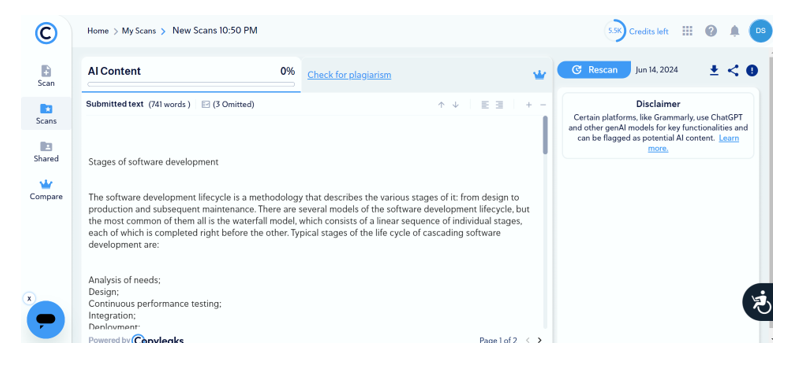The width and height of the screenshot is (795, 366).
Task: Click the 3 Omitted indicator
Action: (x=228, y=104)
